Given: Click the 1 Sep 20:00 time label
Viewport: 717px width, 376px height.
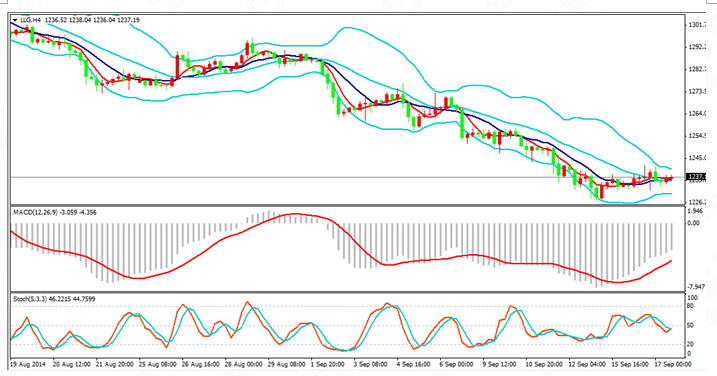Looking at the screenshot, I should 328,365.
